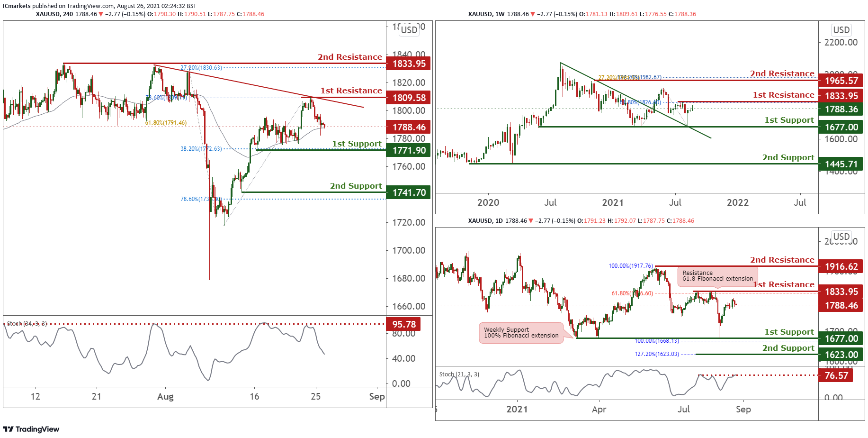Click the Stoch (34, 3, 3) indicator title
This screenshot has width=868, height=438.
[27, 323]
